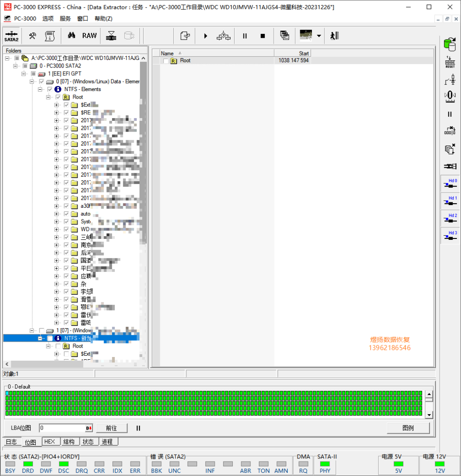461x476 pixels.
Task: Start the task with the play button
Action: (x=206, y=36)
